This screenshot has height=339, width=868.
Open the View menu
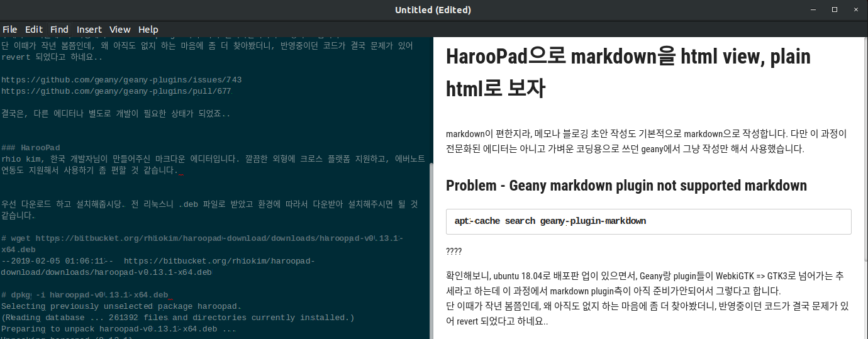(x=120, y=30)
